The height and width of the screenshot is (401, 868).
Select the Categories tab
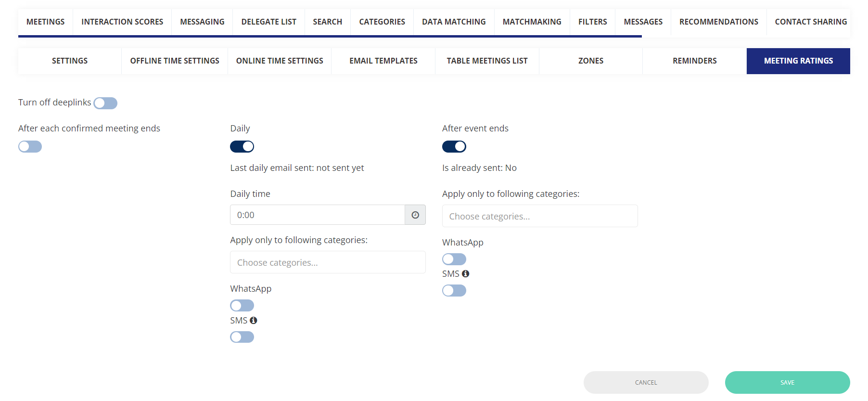(x=382, y=22)
